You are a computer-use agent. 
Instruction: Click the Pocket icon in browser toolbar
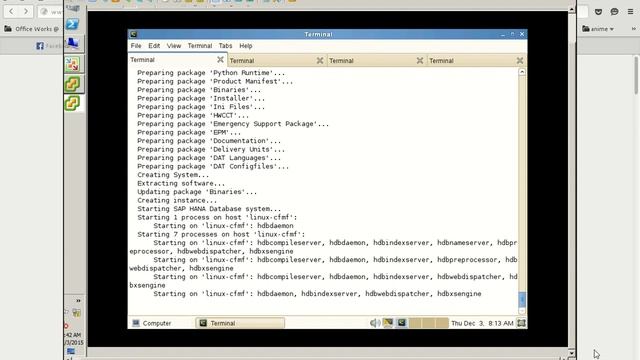coord(598,12)
